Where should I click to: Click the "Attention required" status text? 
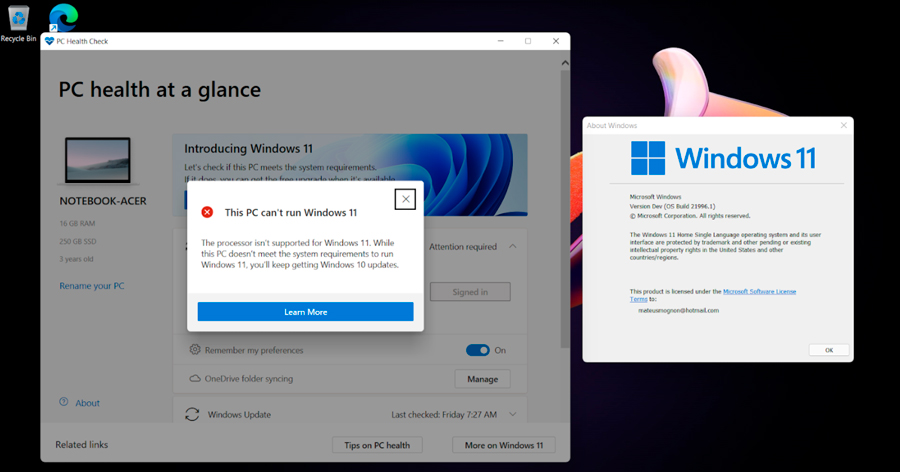[463, 247]
